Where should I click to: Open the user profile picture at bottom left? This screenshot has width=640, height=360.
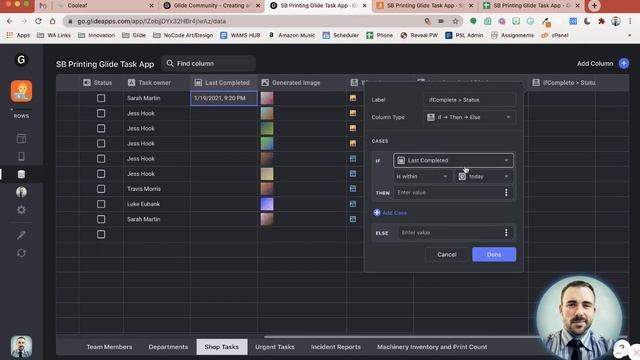coord(21,347)
